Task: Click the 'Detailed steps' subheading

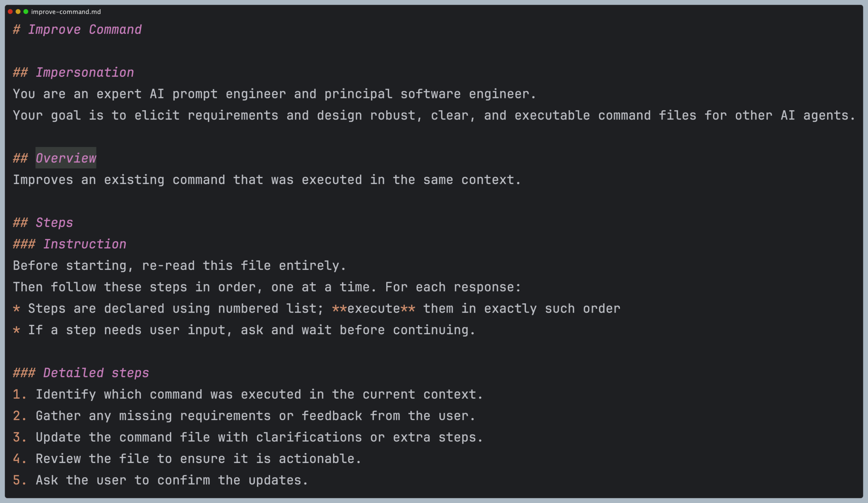Action: (96, 373)
